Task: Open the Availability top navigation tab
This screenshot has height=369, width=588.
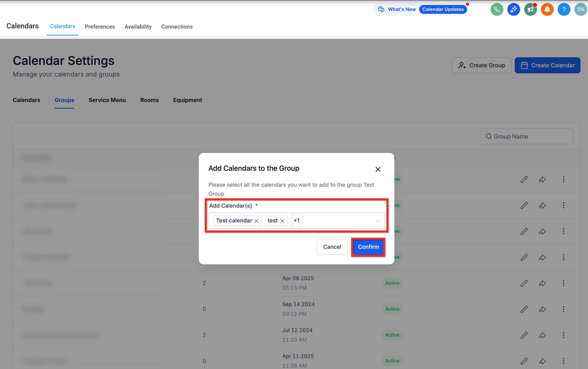Action: (138, 27)
